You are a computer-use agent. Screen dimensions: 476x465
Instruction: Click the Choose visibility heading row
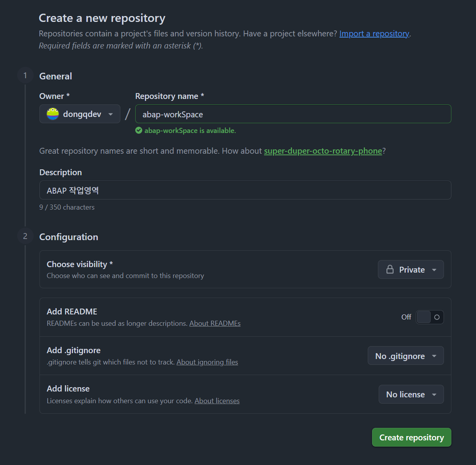pyautogui.click(x=245, y=269)
